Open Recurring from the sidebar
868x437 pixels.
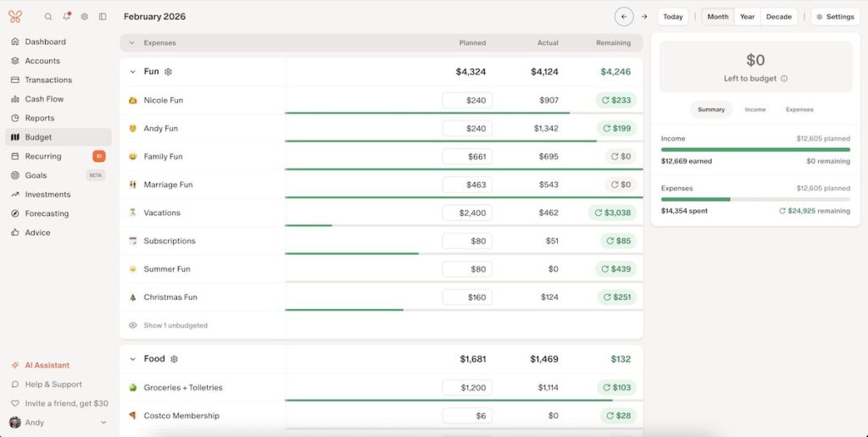coord(58,156)
